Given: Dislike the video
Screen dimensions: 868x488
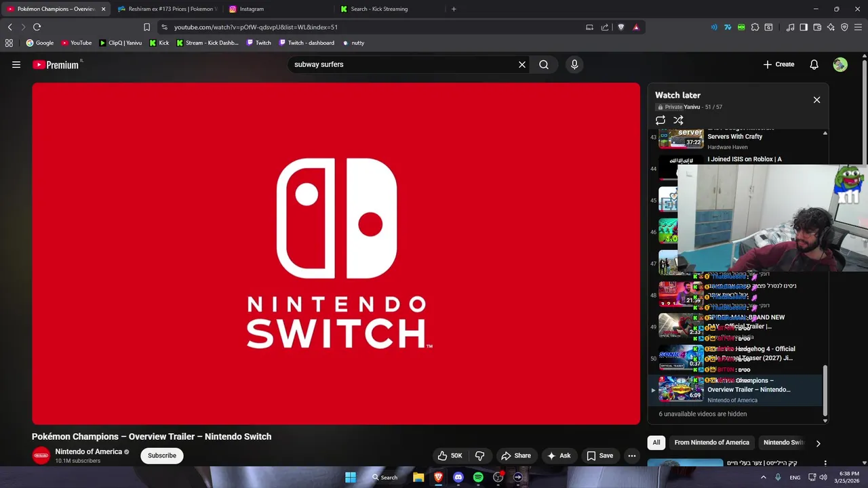Looking at the screenshot, I should [479, 455].
